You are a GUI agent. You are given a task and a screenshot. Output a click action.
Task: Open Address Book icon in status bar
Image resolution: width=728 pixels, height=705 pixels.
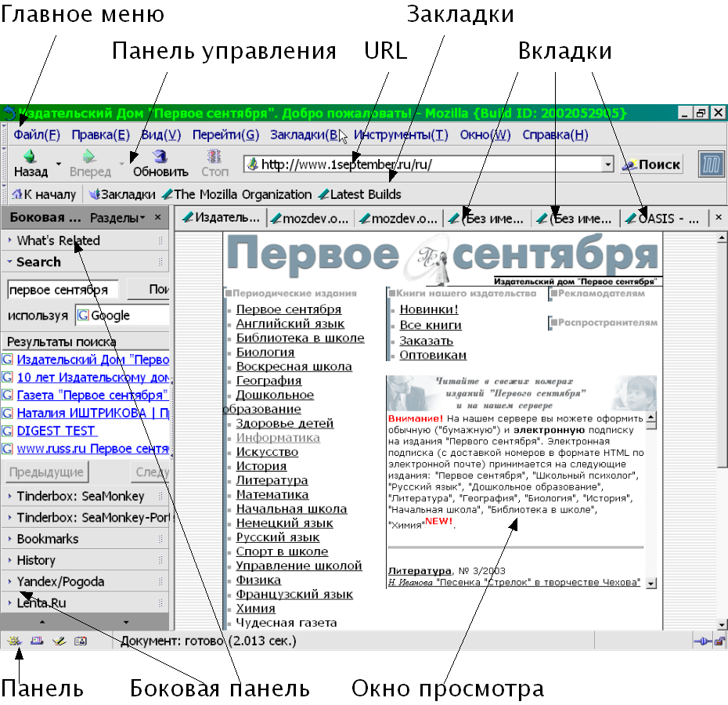[x=80, y=642]
